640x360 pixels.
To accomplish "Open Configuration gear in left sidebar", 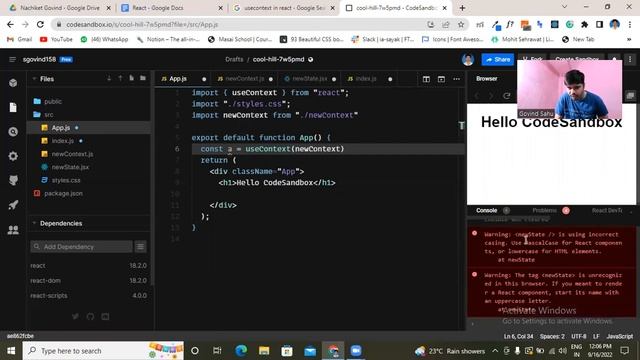I will coord(13,156).
